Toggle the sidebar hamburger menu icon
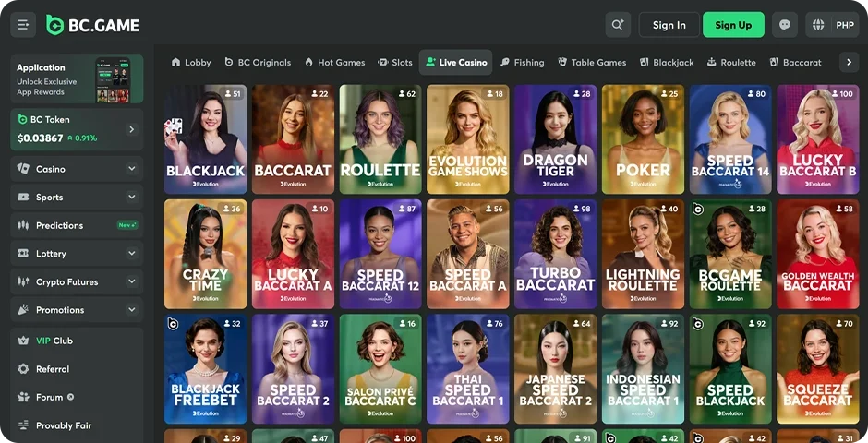868x443 pixels. coord(23,25)
